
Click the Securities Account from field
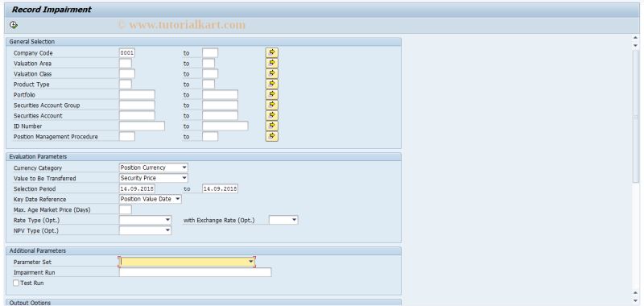coord(137,115)
